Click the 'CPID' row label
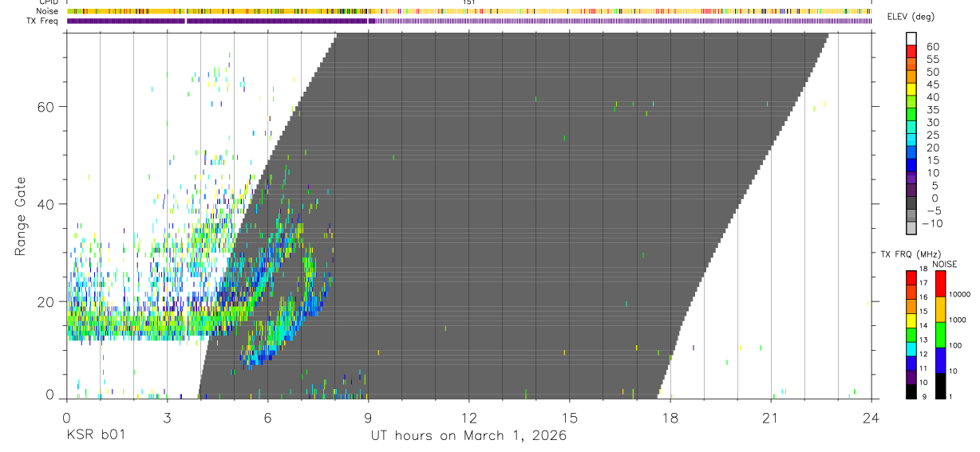Image resolution: width=980 pixels, height=452 pixels. 49,2
